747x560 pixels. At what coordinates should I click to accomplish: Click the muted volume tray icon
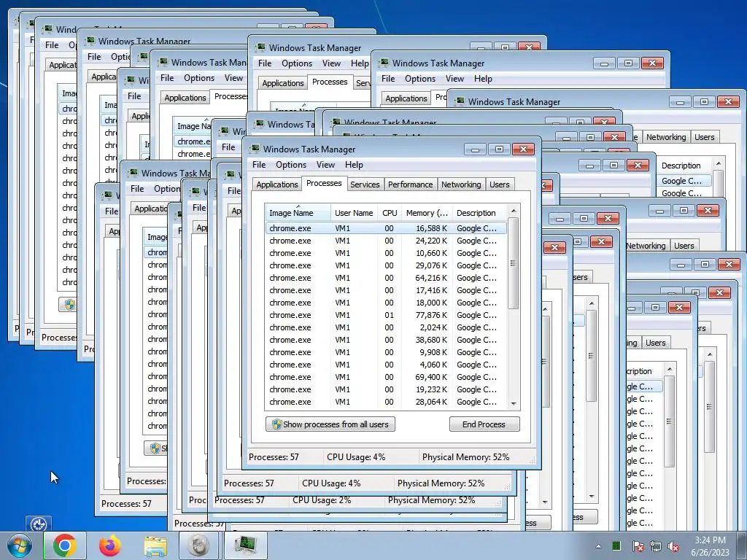pyautogui.click(x=673, y=546)
